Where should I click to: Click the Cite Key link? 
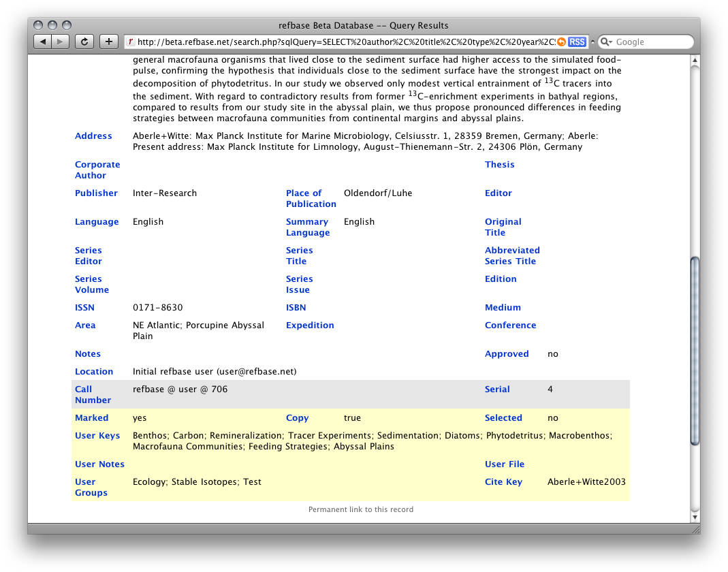click(503, 482)
